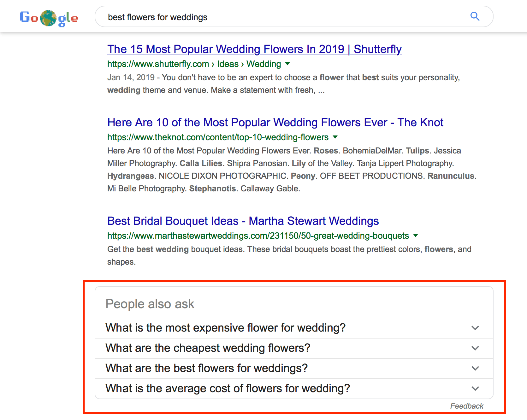
Task: Click the chevron beside the best flowers for weddings question
Action: (475, 369)
